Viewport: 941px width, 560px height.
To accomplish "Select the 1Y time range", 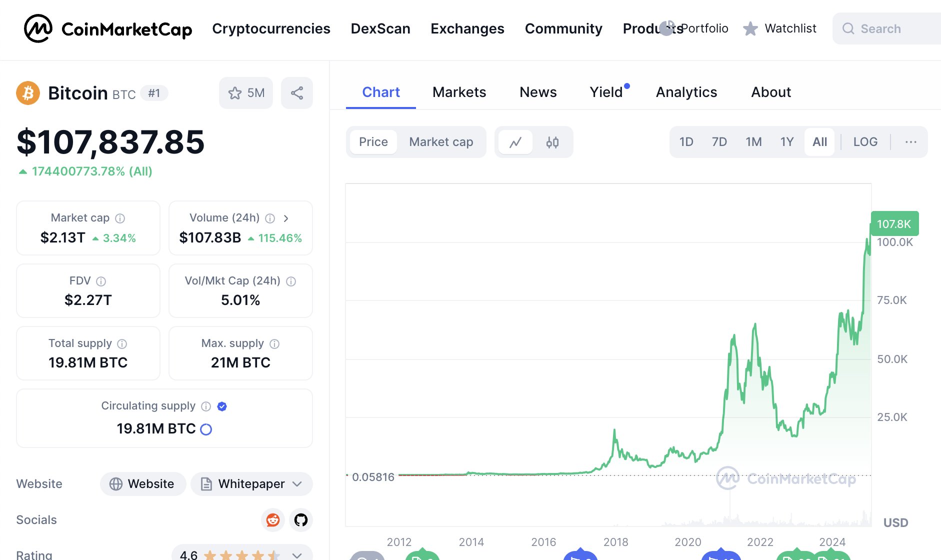I will pos(787,142).
